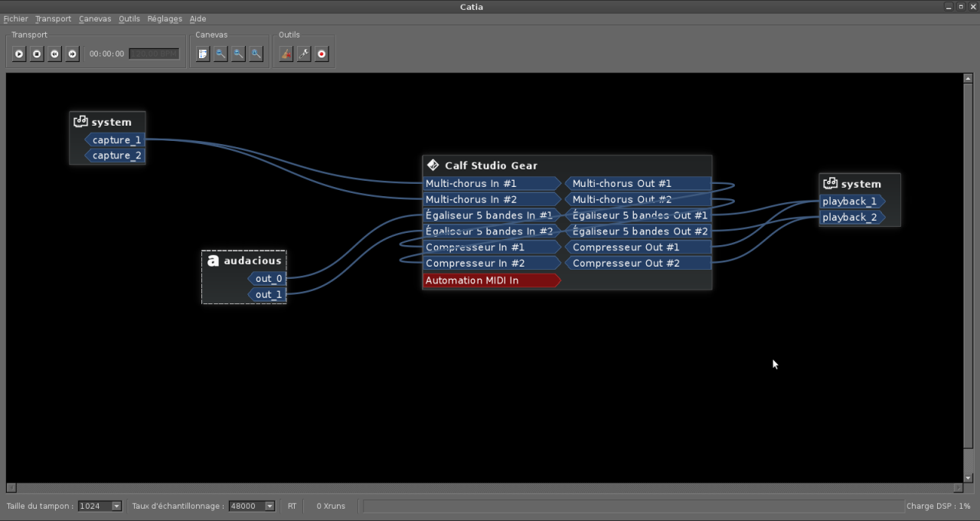
Task: Click the Calf Studio Gear box title
Action: tap(491, 165)
